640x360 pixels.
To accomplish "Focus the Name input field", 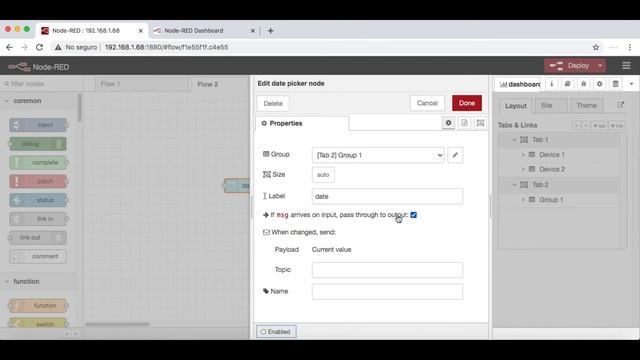I will tap(387, 291).
